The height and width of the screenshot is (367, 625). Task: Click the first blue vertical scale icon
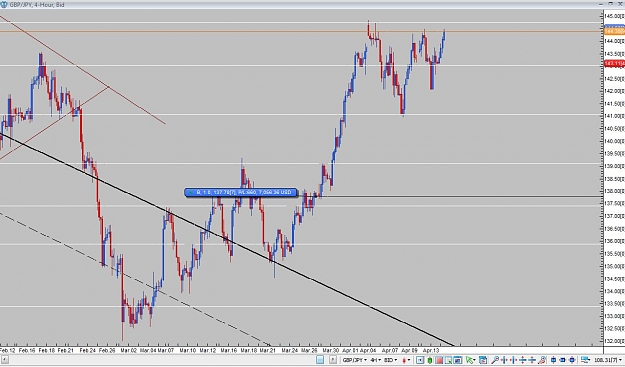click(x=523, y=360)
